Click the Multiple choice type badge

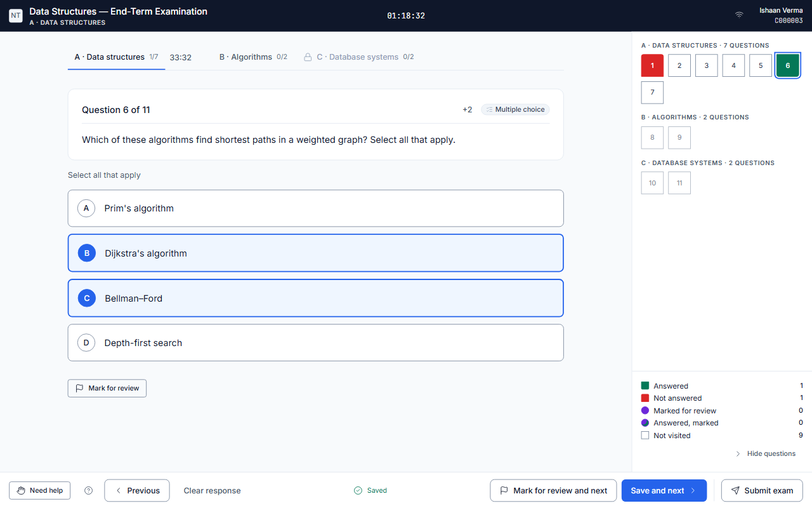point(515,109)
